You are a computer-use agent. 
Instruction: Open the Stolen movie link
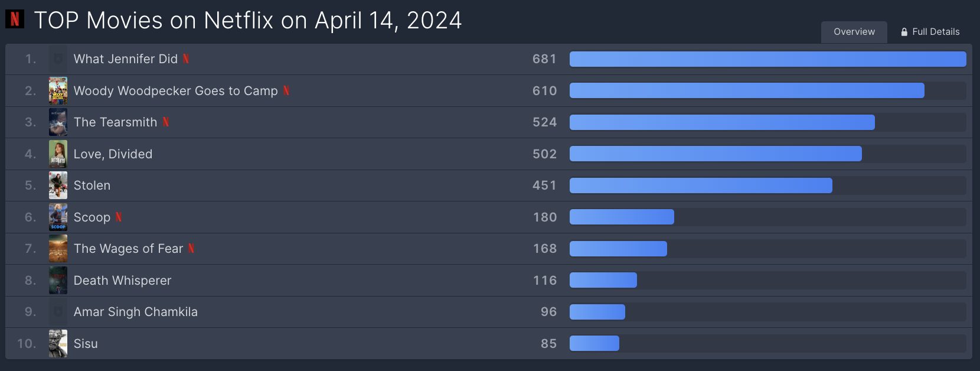[x=92, y=185]
